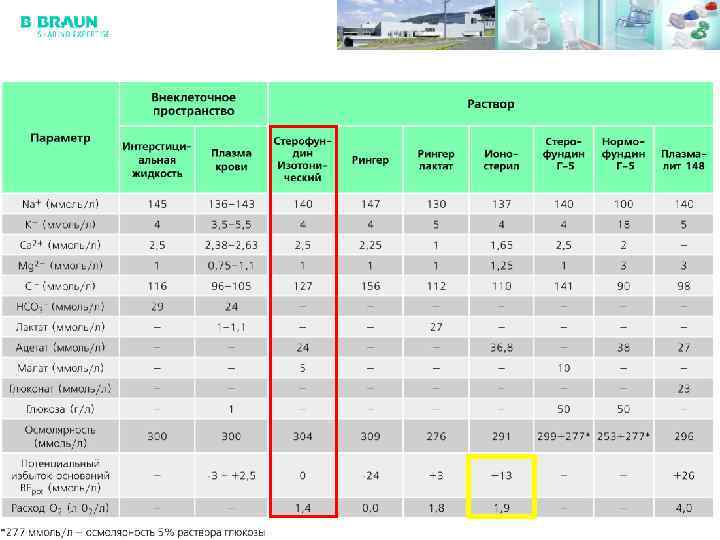Select the 'Малат (ммоль/л)' row label
The height and width of the screenshot is (540, 720).
click(60, 368)
